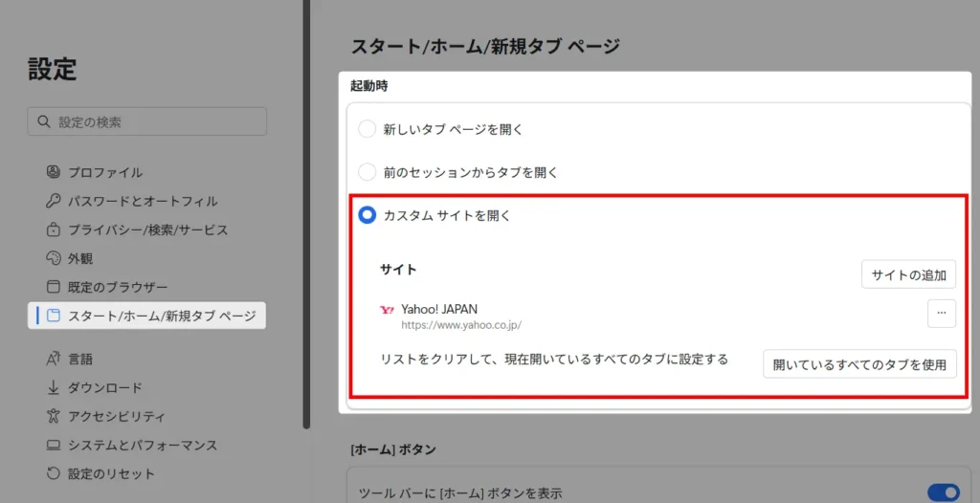Click the 設定の検索 search field

(146, 121)
